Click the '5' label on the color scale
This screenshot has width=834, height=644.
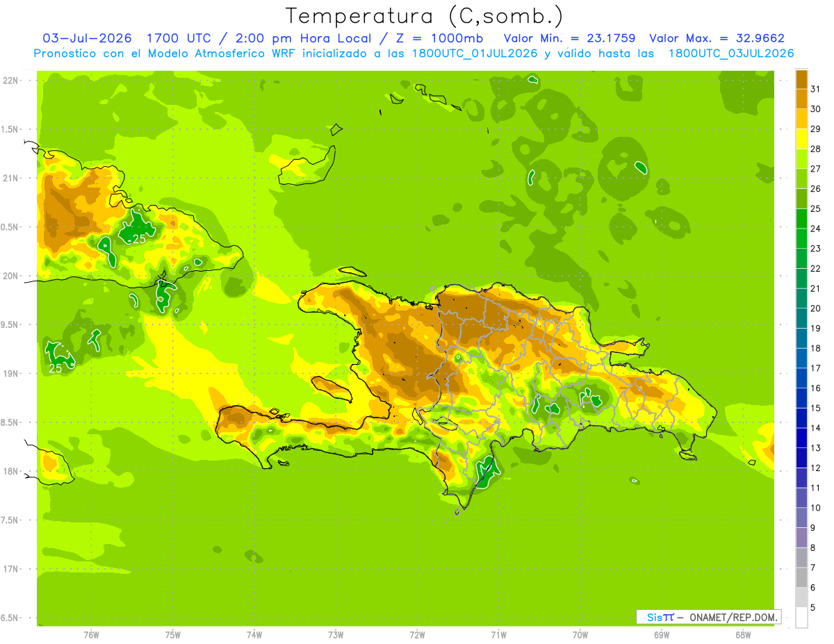[813, 608]
